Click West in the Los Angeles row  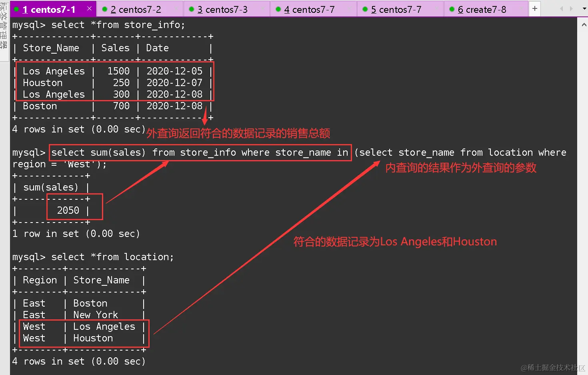34,327
